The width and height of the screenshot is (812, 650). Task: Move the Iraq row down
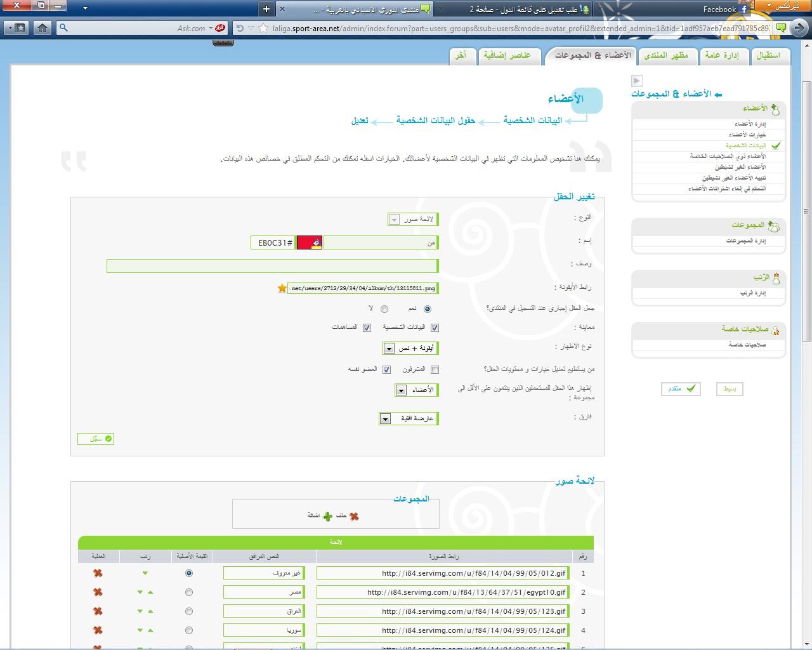click(140, 611)
